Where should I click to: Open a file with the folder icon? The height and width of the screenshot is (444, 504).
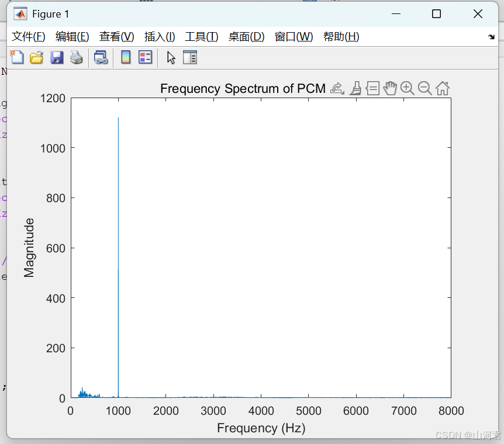pyautogui.click(x=37, y=58)
